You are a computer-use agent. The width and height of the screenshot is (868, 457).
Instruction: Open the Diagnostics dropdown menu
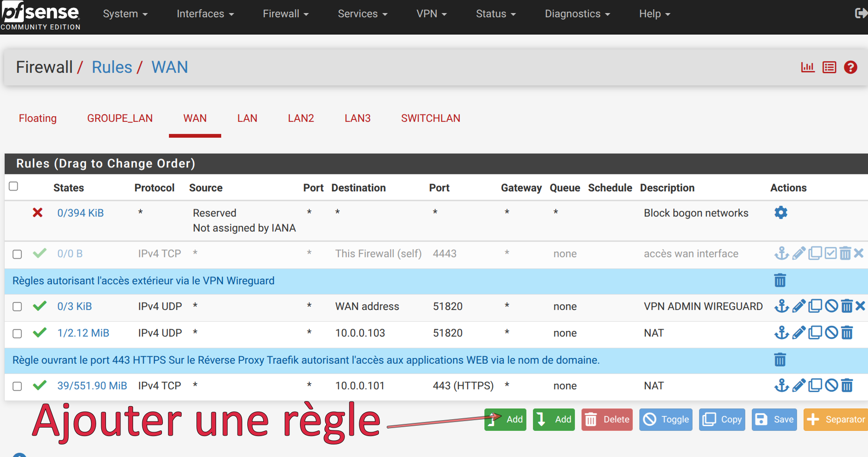[x=577, y=14]
